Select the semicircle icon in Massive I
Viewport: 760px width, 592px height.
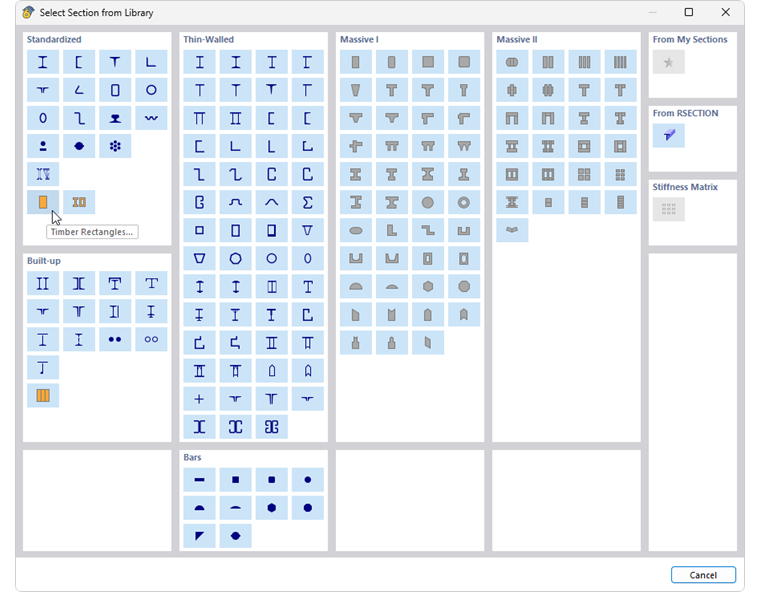click(x=356, y=287)
